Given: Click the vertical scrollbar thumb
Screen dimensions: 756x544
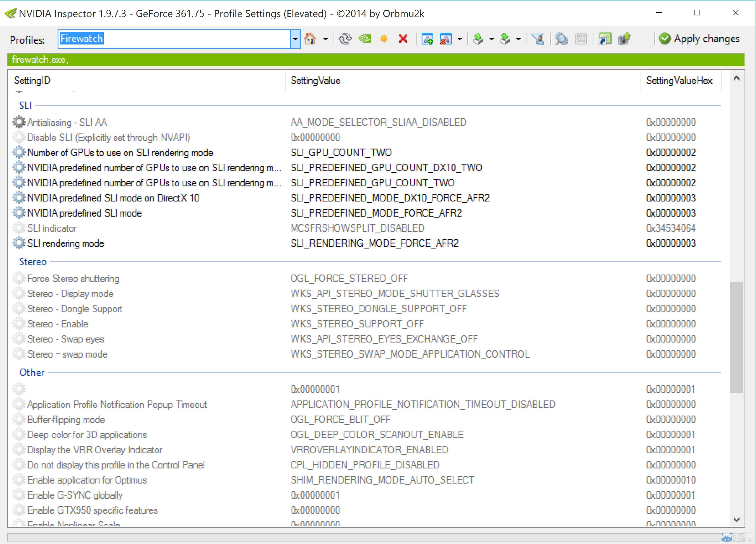Looking at the screenshot, I should pos(736,337).
